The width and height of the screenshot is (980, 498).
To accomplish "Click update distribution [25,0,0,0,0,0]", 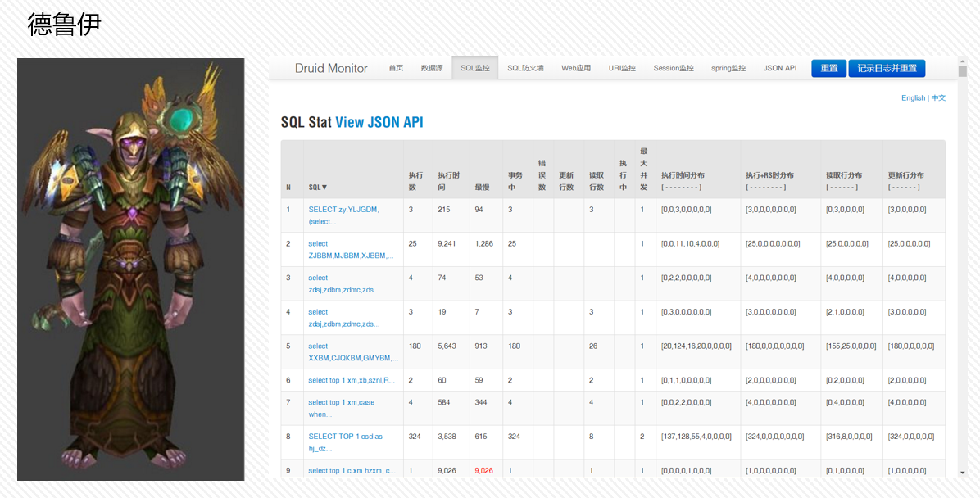I will [x=909, y=244].
